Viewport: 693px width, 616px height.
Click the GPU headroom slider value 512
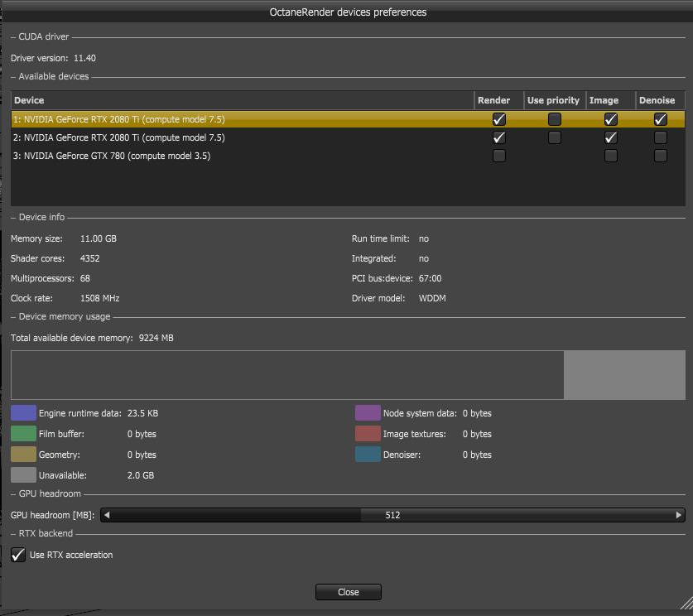392,515
